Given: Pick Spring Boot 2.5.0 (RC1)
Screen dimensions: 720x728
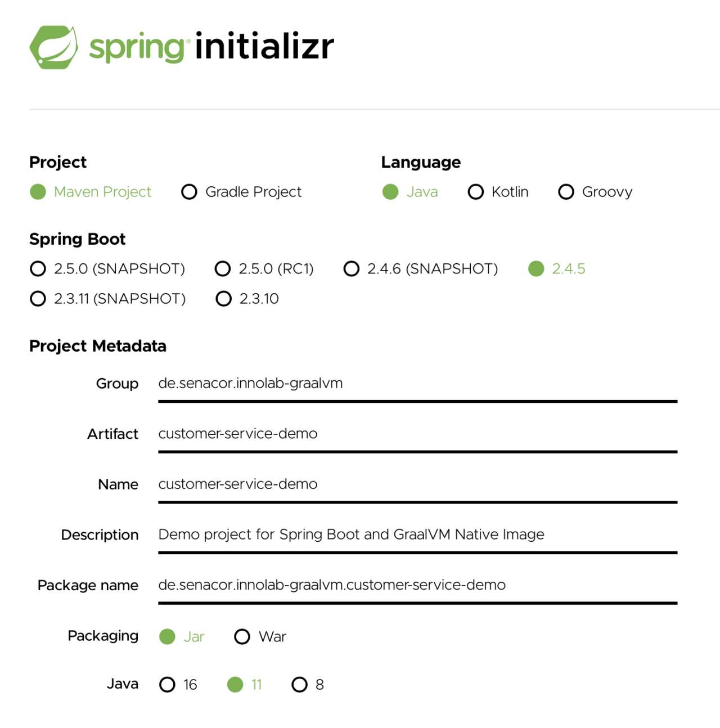Looking at the screenshot, I should click(223, 269).
